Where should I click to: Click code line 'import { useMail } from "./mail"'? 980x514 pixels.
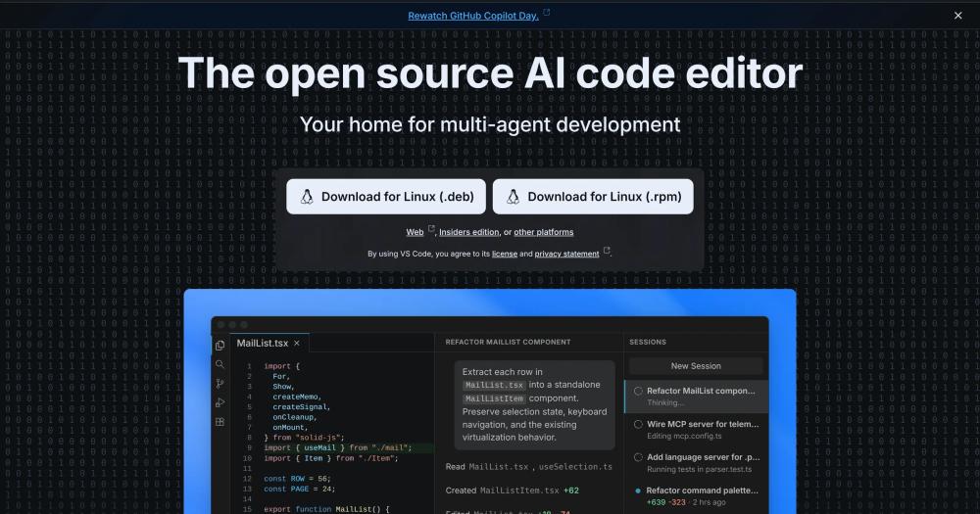coord(338,447)
